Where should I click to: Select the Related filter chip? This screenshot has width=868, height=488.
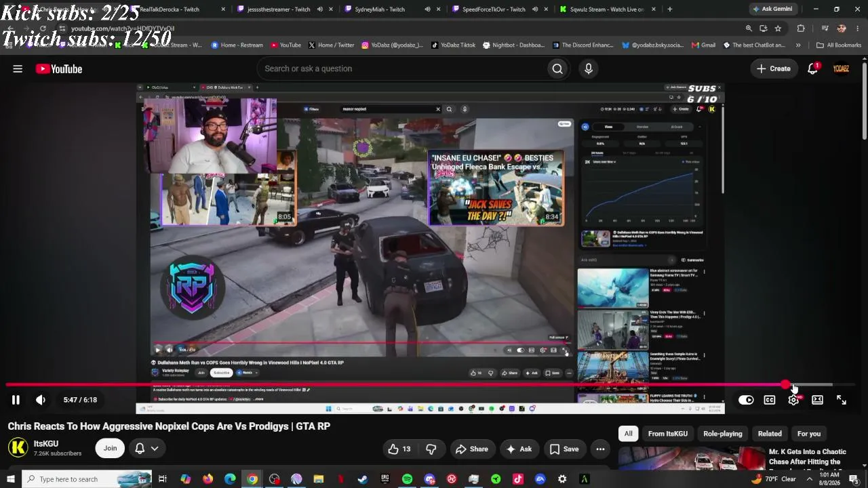pyautogui.click(x=770, y=434)
